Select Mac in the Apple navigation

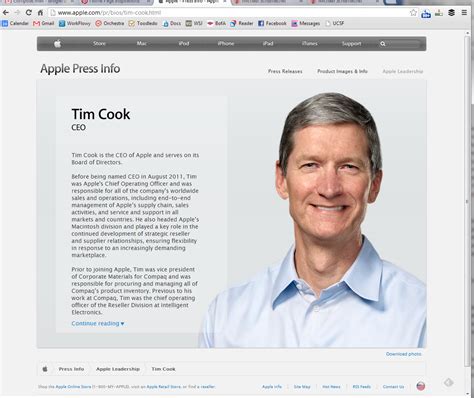141,43
